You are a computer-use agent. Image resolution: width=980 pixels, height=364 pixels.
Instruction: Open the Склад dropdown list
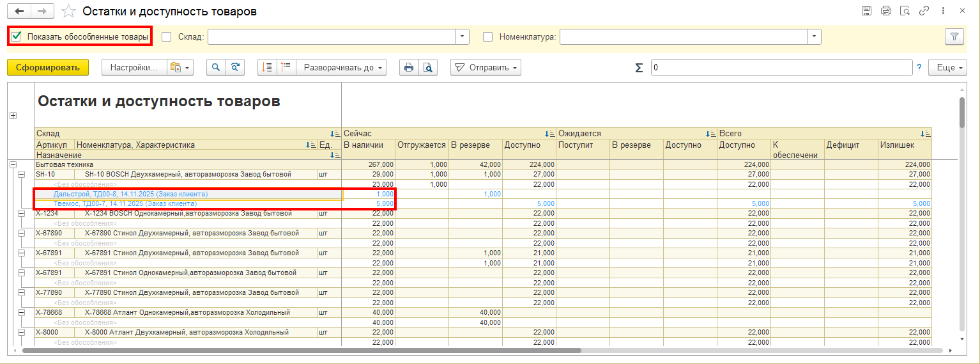click(x=463, y=36)
